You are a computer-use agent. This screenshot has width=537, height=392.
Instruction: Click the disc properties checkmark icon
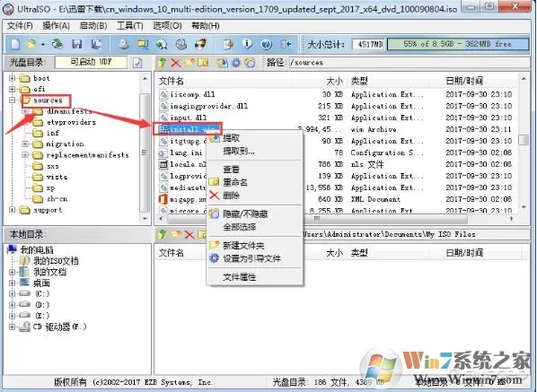coord(137,63)
